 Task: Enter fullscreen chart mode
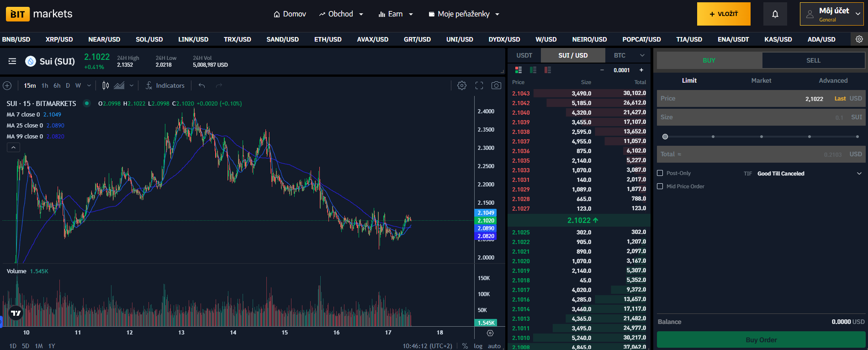click(479, 85)
